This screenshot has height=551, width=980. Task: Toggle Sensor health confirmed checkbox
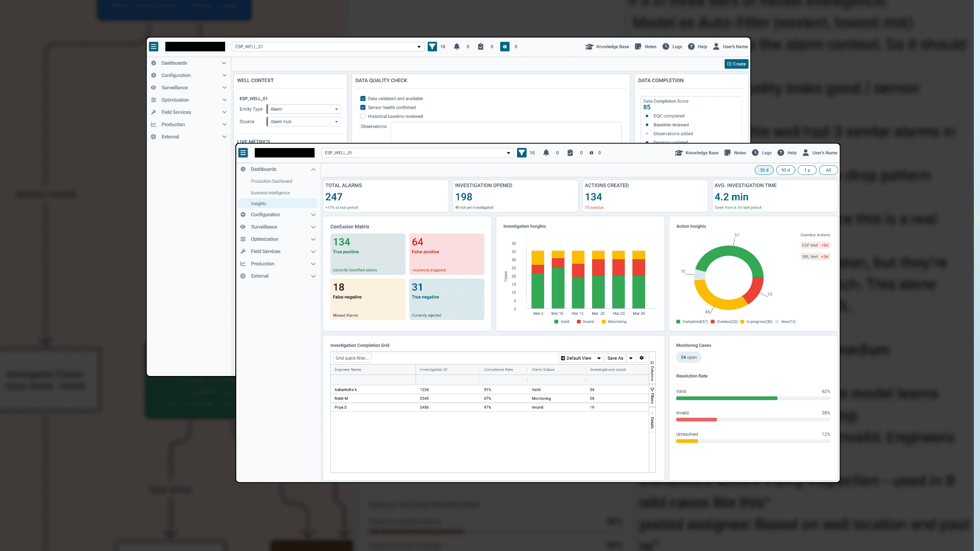pyautogui.click(x=363, y=108)
